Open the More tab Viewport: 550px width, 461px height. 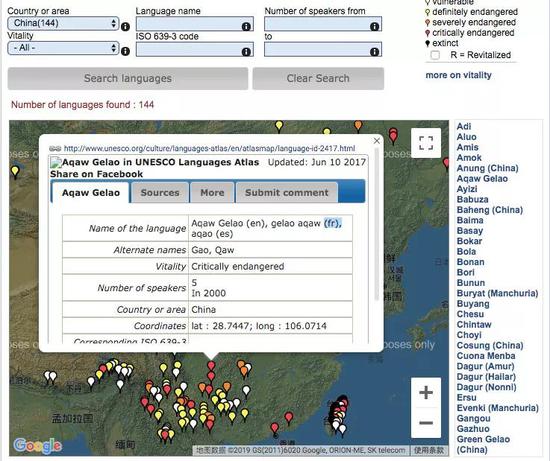[212, 193]
